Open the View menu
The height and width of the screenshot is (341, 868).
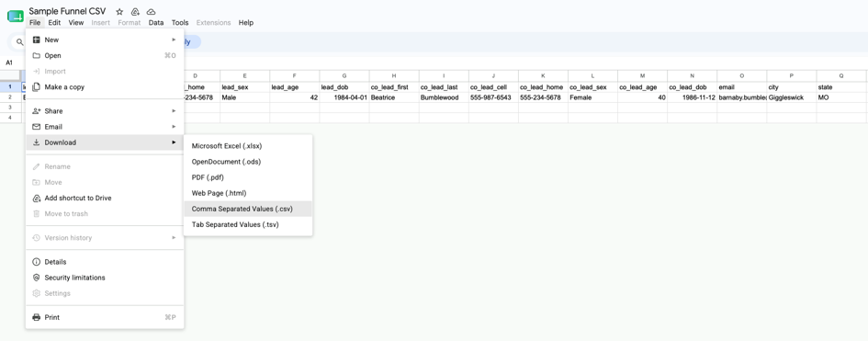pos(76,23)
